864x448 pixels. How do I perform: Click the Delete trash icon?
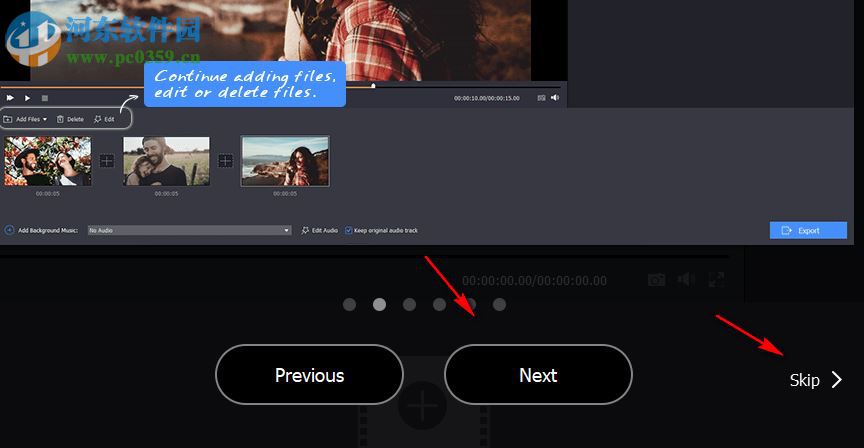(60, 119)
